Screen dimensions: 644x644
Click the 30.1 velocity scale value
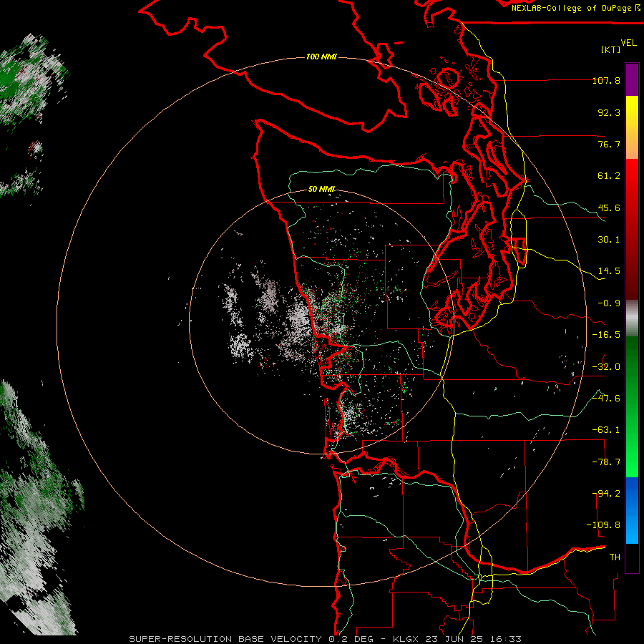pos(609,240)
